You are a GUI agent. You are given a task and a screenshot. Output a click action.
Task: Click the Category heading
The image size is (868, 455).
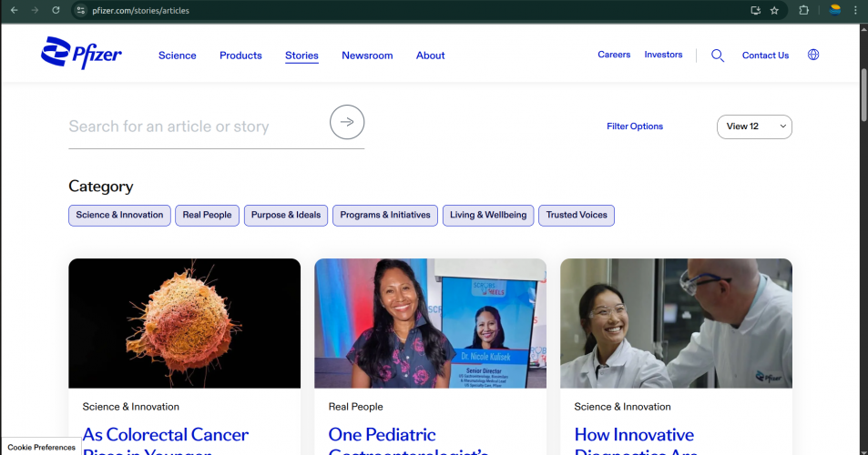coord(101,187)
